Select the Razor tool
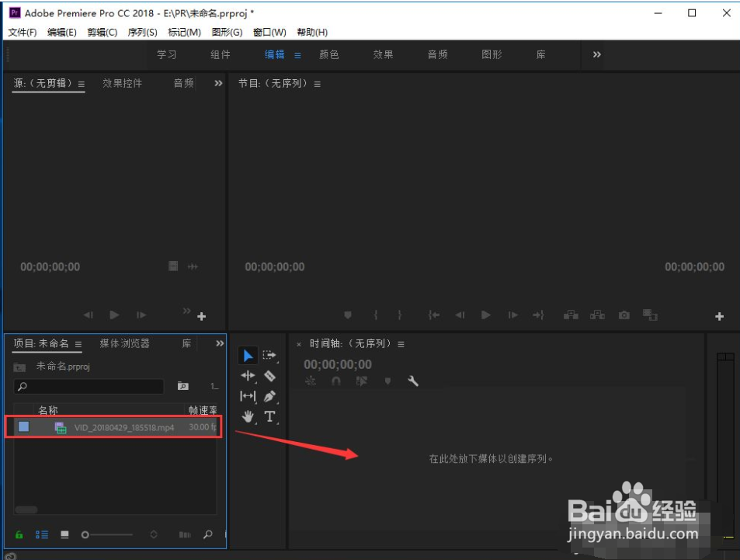Screen dimensions: 740x560 coord(269,376)
